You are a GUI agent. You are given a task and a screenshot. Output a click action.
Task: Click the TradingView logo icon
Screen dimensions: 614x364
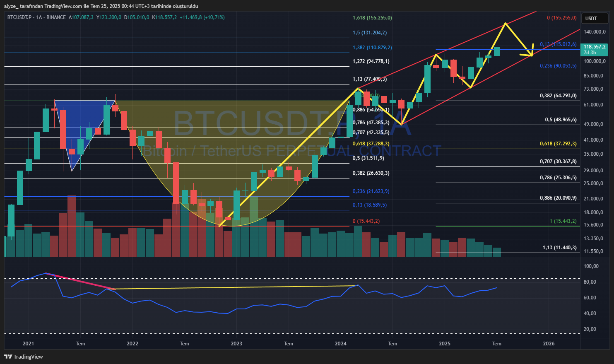(8, 357)
